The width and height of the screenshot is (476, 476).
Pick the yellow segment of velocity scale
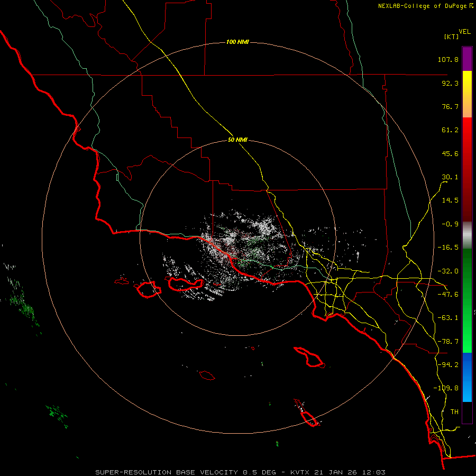(467, 94)
